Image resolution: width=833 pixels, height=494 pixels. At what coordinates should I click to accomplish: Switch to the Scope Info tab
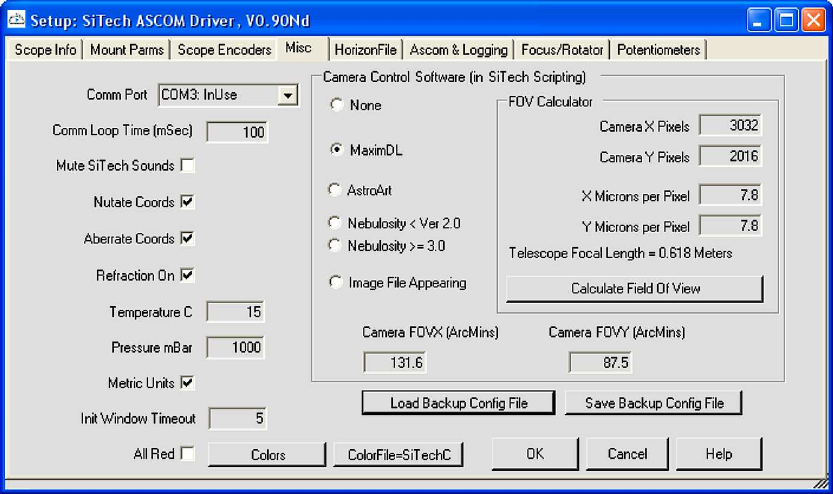coord(45,50)
